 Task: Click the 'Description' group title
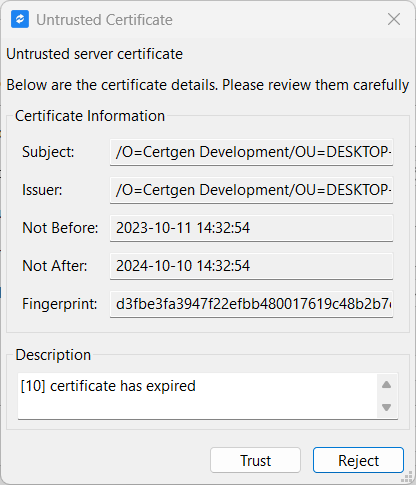53,355
